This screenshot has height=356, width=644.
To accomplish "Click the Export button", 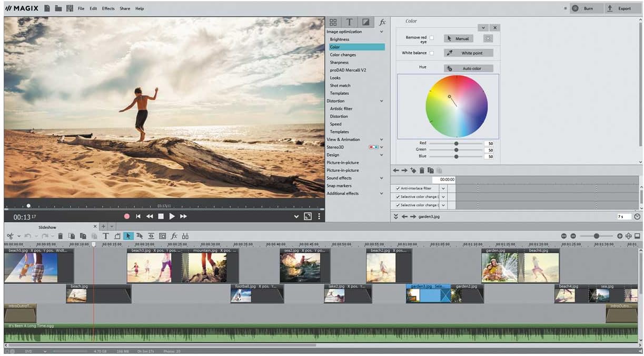I will (x=619, y=8).
